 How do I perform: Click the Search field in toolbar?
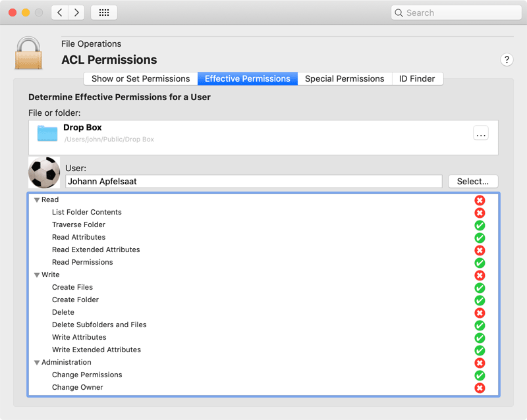(x=457, y=13)
